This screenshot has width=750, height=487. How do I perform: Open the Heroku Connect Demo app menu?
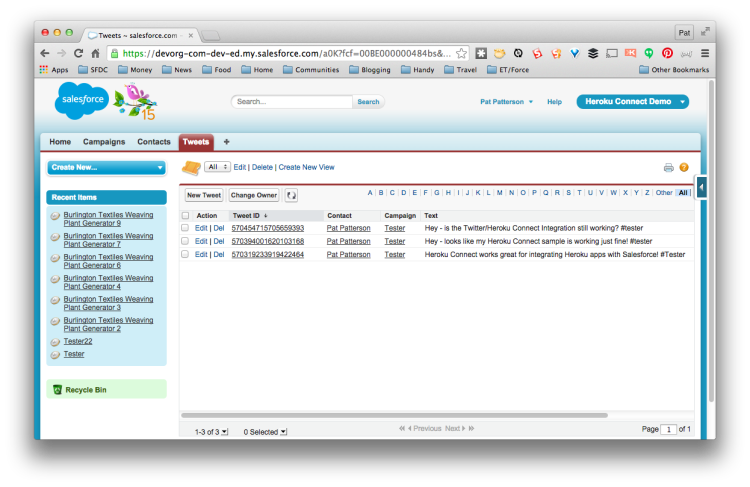pos(632,101)
